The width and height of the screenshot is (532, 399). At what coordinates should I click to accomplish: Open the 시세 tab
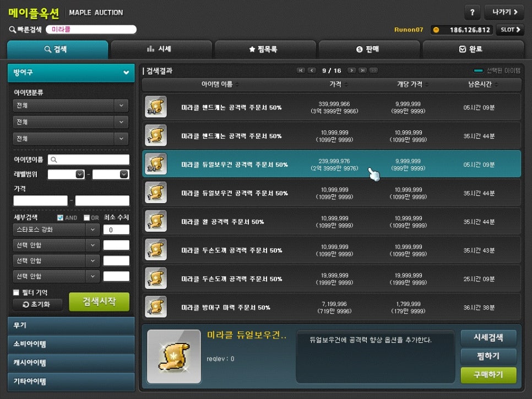click(161, 50)
